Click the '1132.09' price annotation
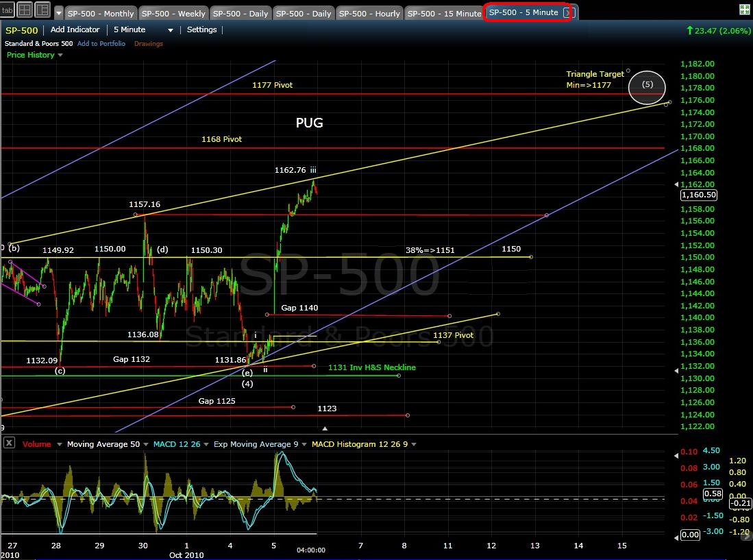Viewport: 753px width, 560px height. coord(42,361)
